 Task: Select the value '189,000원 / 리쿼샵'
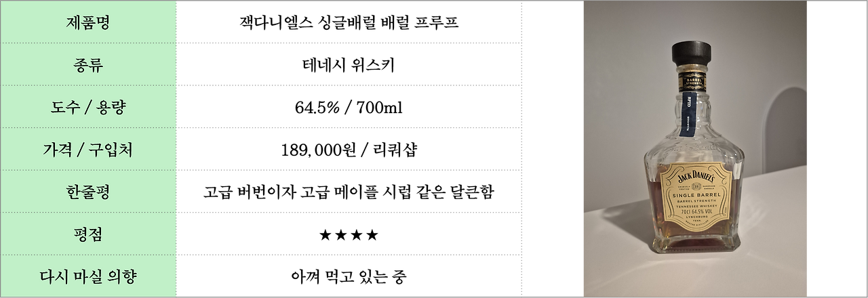coord(349,150)
